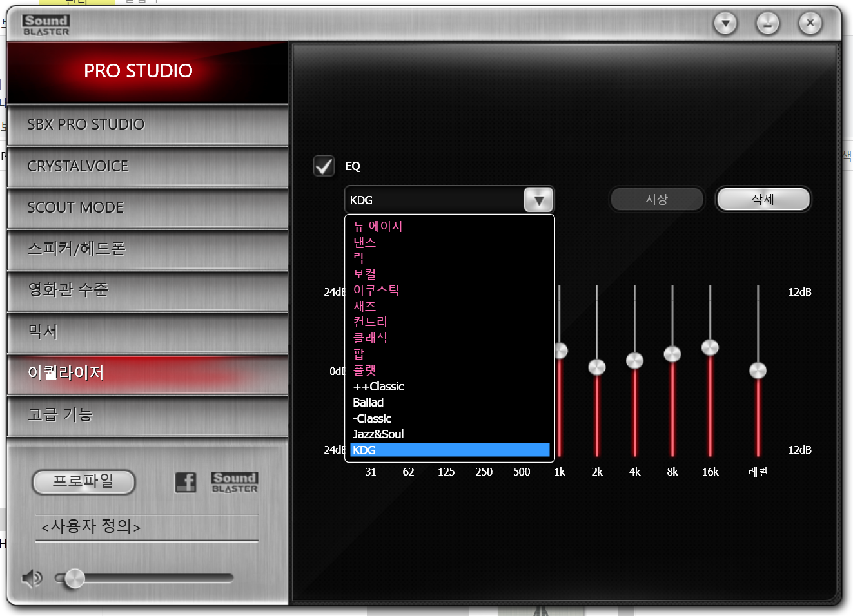Mute audio using the speaker icon
Image resolution: width=853 pixels, height=616 pixels.
pos(32,579)
